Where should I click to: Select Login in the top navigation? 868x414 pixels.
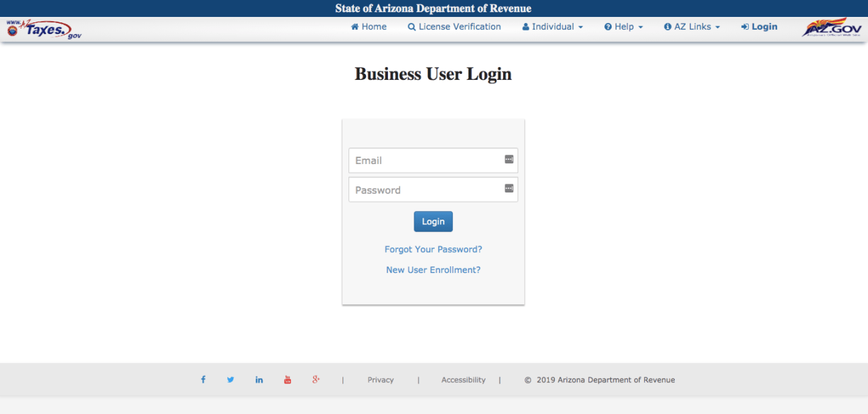tap(759, 27)
